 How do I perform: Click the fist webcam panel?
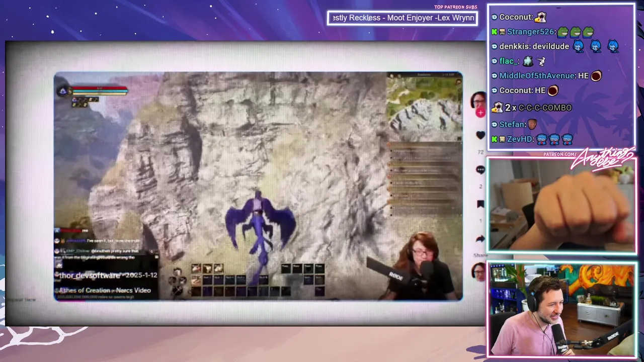point(562,205)
